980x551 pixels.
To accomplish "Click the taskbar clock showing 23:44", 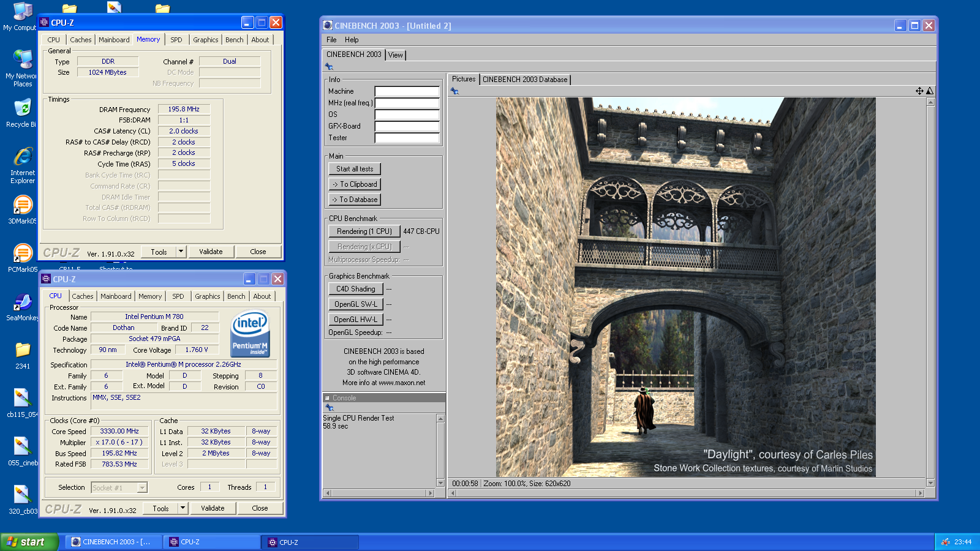I will (x=963, y=542).
